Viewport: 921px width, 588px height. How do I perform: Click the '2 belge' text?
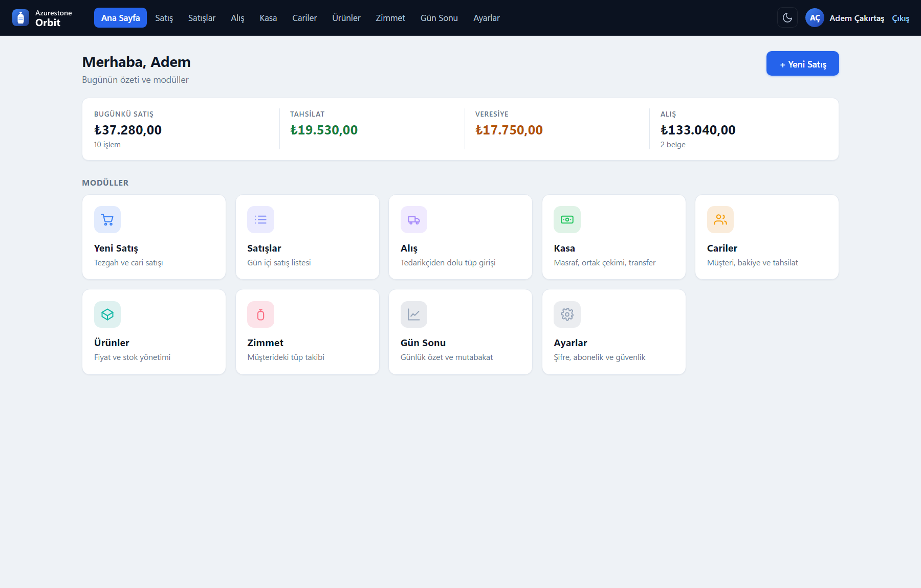[673, 145]
